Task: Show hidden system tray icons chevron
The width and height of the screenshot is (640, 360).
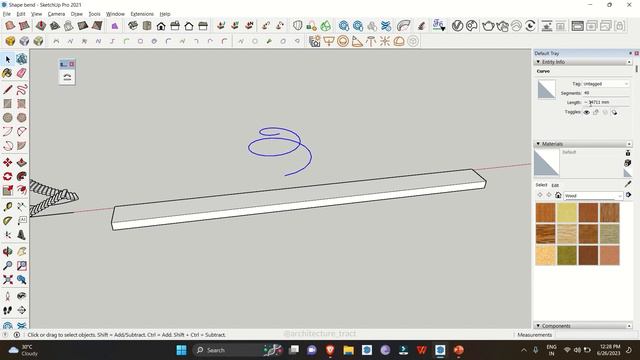Action: pyautogui.click(x=524, y=350)
